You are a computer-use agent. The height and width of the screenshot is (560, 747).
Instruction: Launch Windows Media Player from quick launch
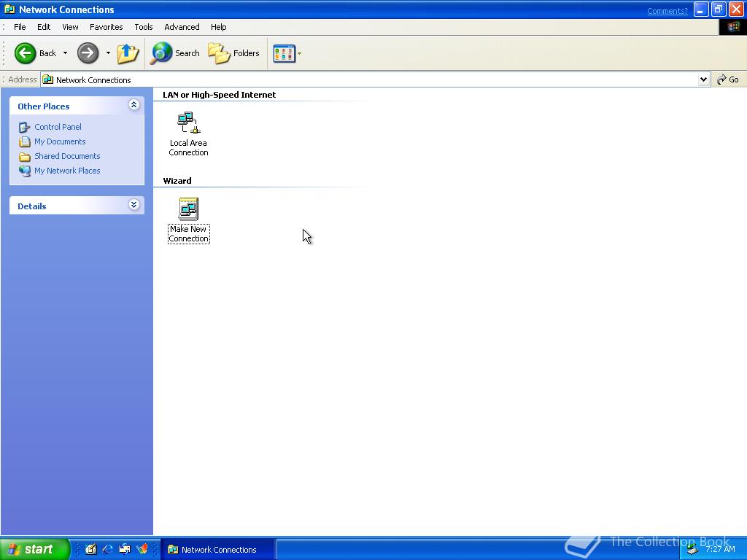(x=143, y=549)
